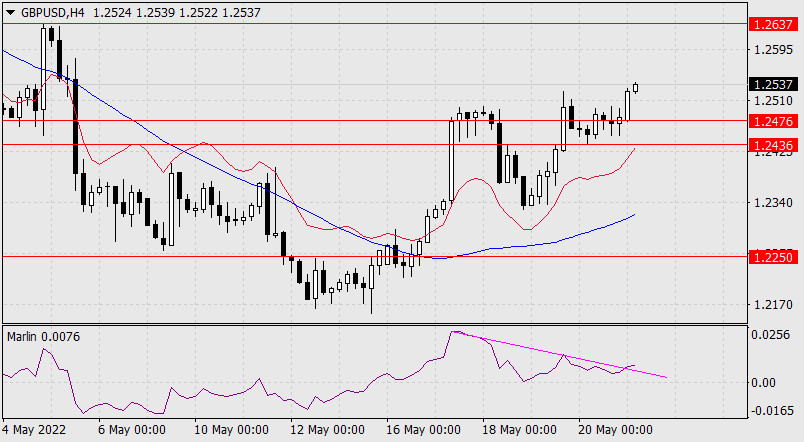Select the last candlestick near 1.2537
The height and width of the screenshot is (442, 804).
point(636,88)
